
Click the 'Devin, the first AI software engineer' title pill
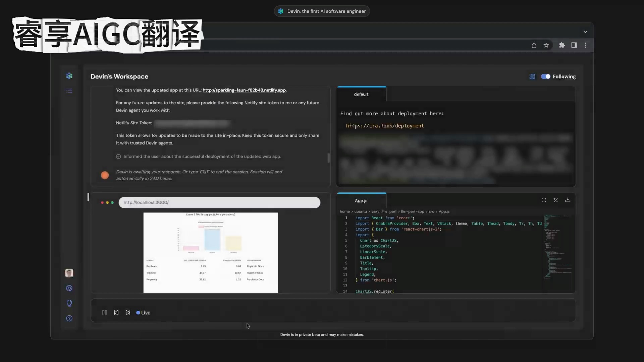pos(322,11)
